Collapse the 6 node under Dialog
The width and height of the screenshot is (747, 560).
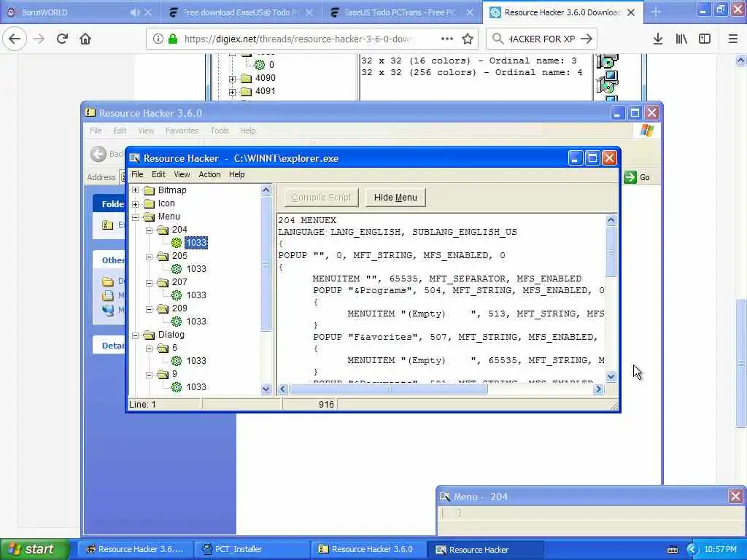tap(149, 348)
